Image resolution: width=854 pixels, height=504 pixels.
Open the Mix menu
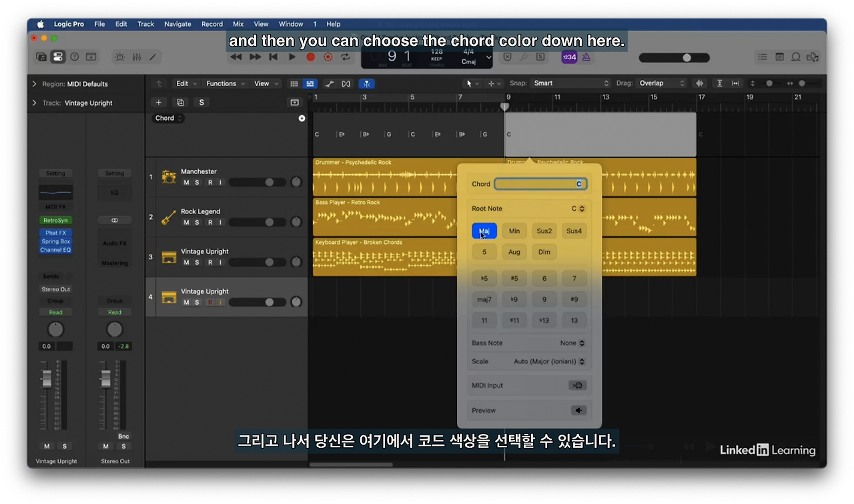point(238,24)
